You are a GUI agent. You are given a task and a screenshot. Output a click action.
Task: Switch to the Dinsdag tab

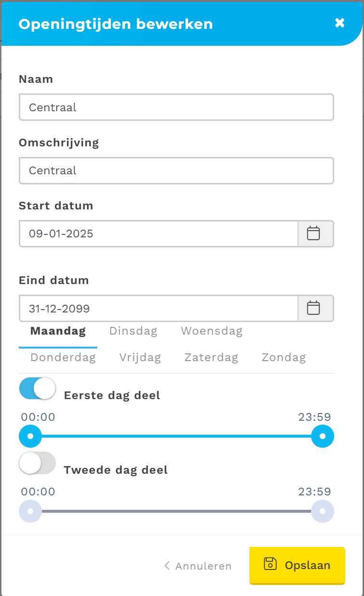[133, 331]
